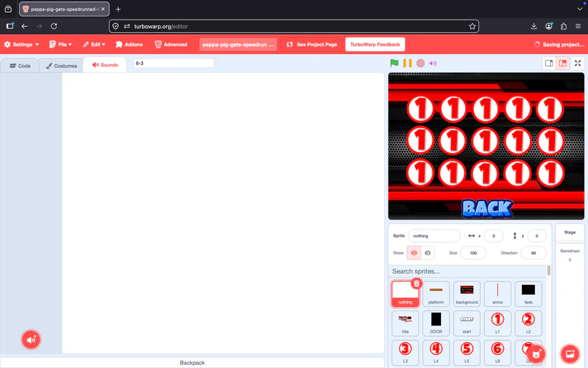
Task: Open the Addons page
Action: click(129, 44)
